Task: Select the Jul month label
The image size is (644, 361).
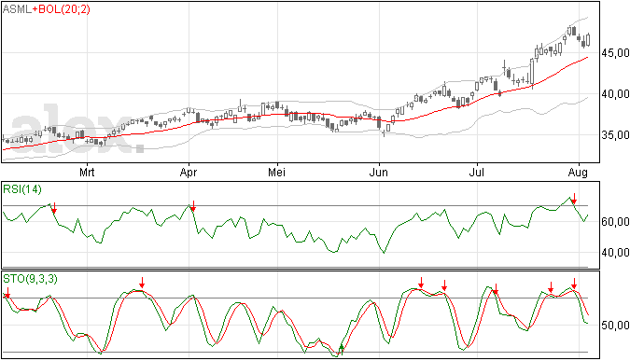Action: pos(476,172)
